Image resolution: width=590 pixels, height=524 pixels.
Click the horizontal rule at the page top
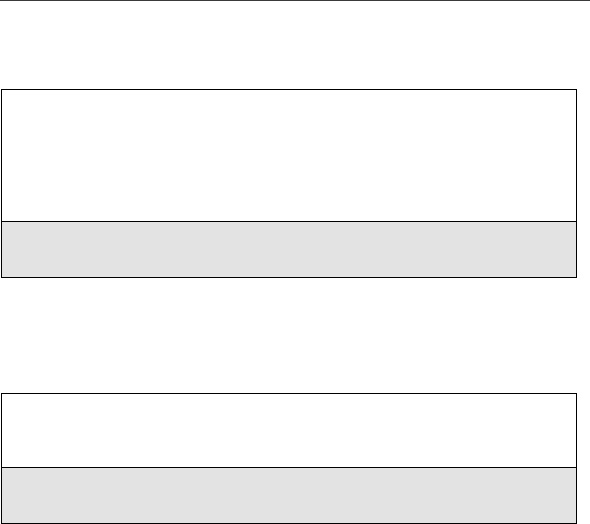click(x=295, y=0)
